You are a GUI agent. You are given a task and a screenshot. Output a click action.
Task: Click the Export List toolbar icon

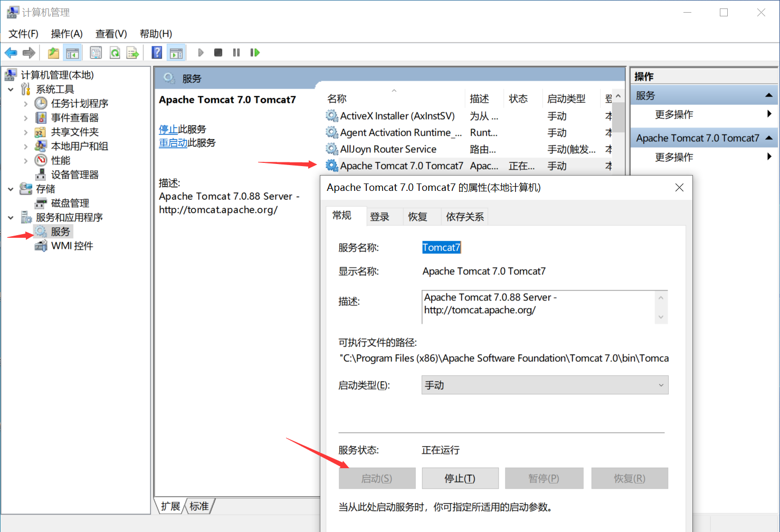132,53
